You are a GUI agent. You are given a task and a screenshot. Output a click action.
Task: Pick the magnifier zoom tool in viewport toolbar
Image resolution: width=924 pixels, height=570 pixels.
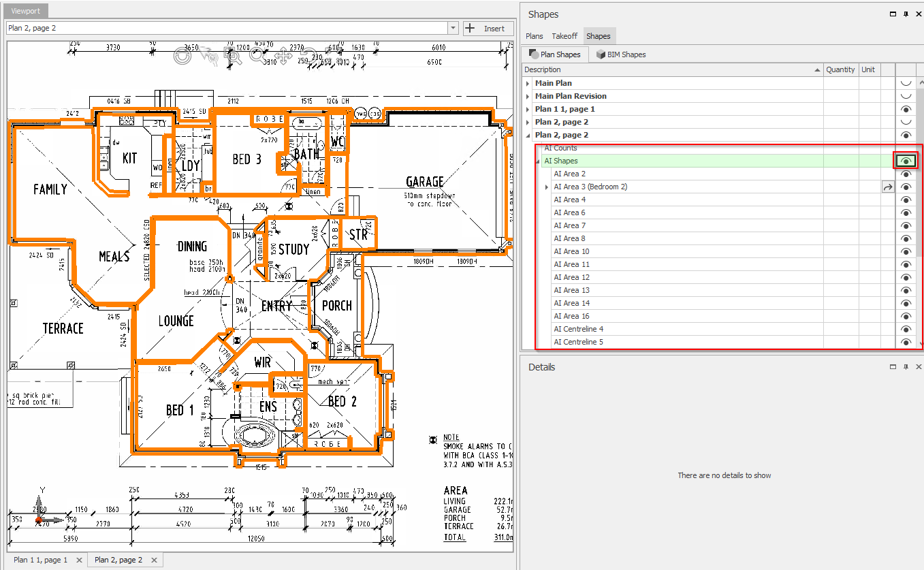257,56
